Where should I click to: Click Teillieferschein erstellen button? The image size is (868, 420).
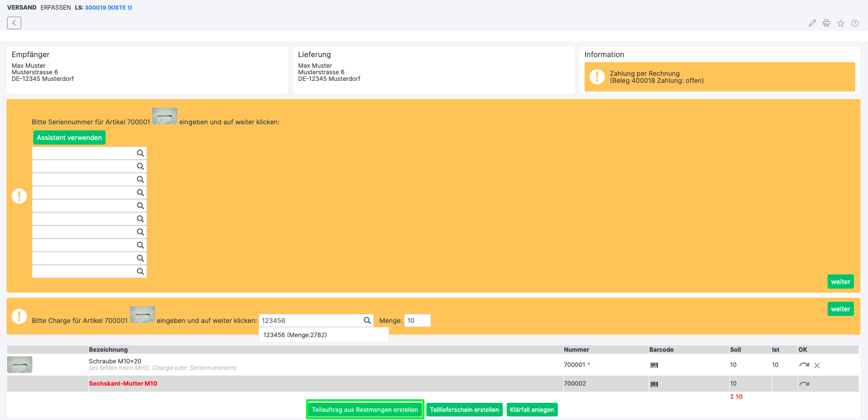[464, 409]
